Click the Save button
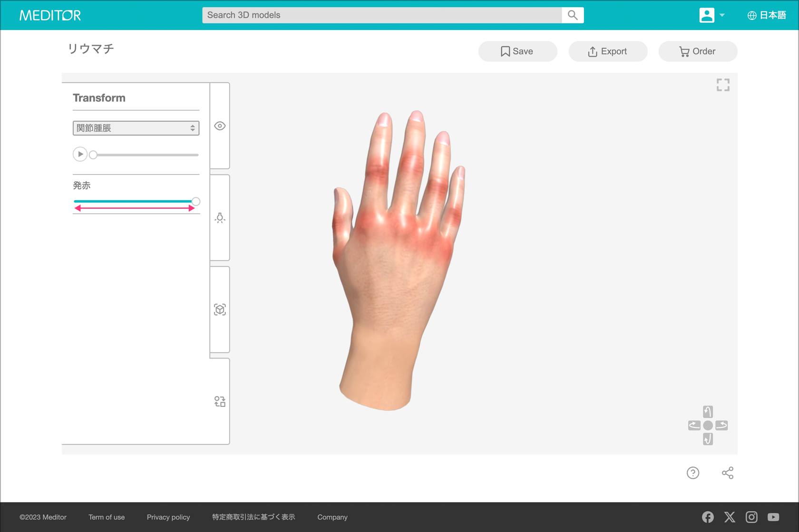The height and width of the screenshot is (532, 799). point(517,51)
